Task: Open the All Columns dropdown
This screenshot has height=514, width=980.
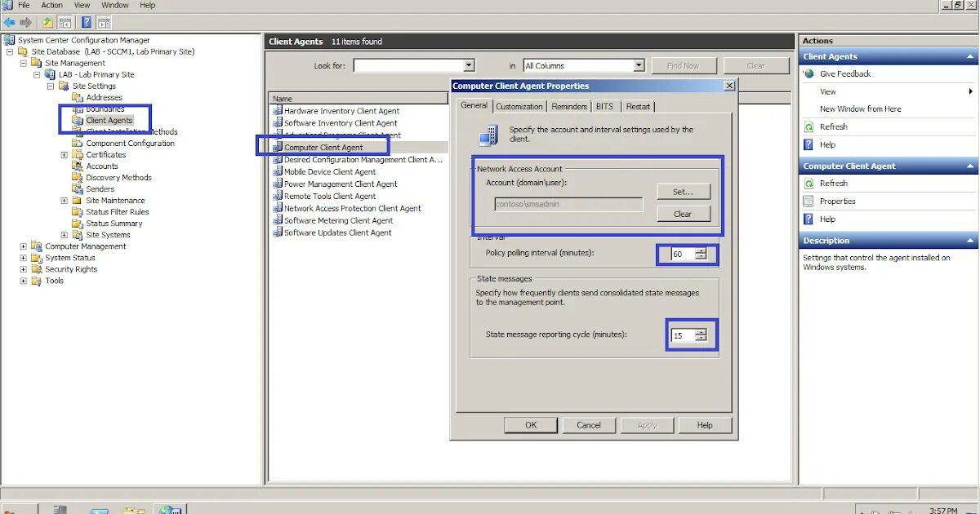Action: point(639,65)
